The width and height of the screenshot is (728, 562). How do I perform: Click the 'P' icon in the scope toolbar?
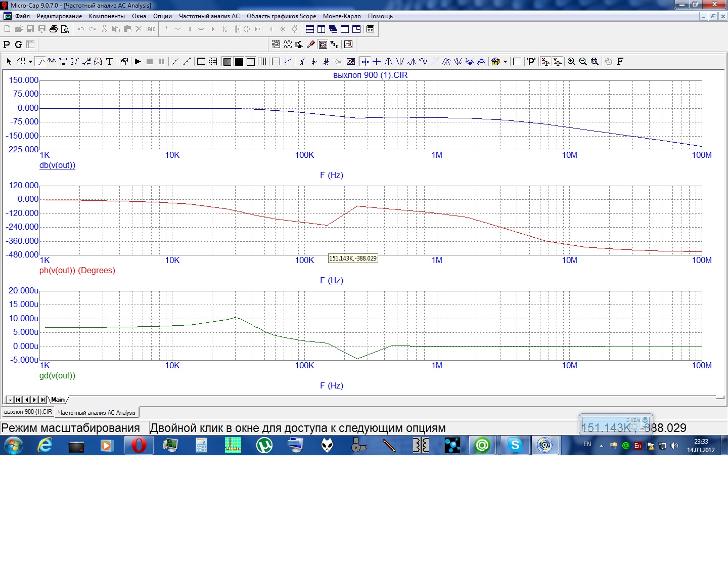pyautogui.click(x=531, y=62)
